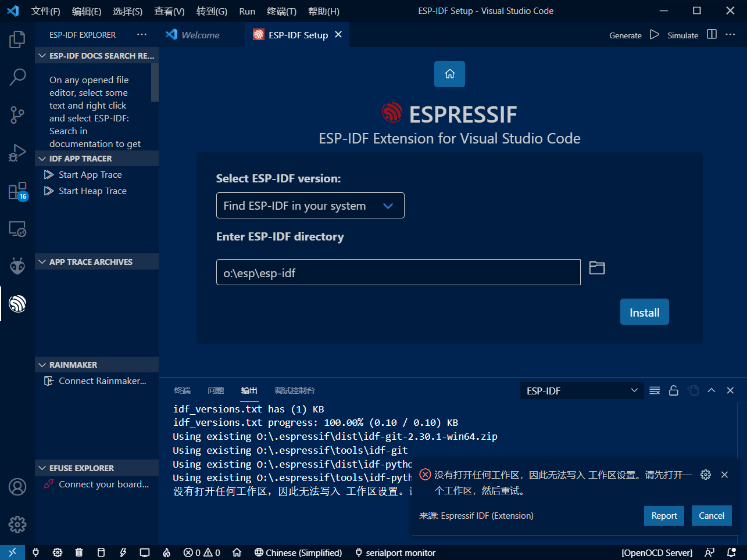This screenshot has height=560, width=747.
Task: Run the Generate play icon in editor toolbar
Action: [655, 35]
